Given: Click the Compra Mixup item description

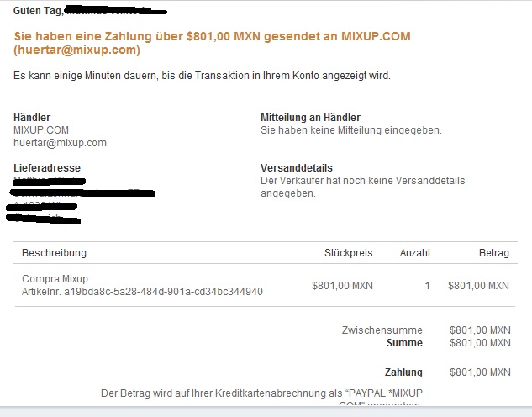Looking at the screenshot, I should [x=55, y=279].
